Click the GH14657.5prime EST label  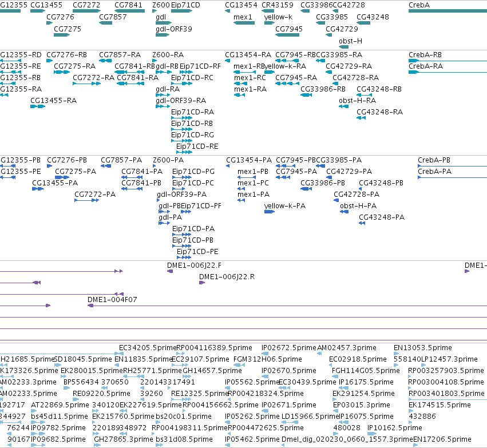[212, 371]
